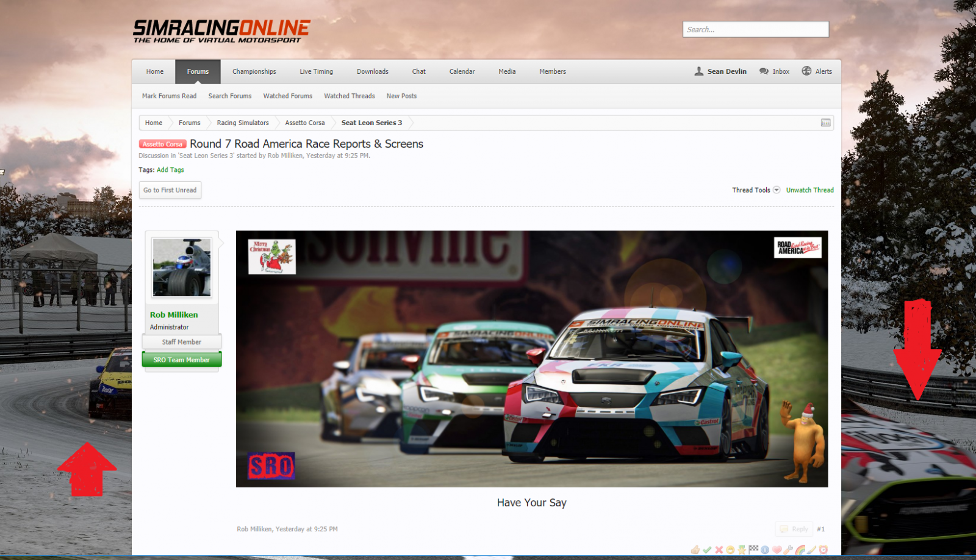Expand the Thread Tools dropdown
Viewport: 976px width, 560px height.
tap(756, 190)
